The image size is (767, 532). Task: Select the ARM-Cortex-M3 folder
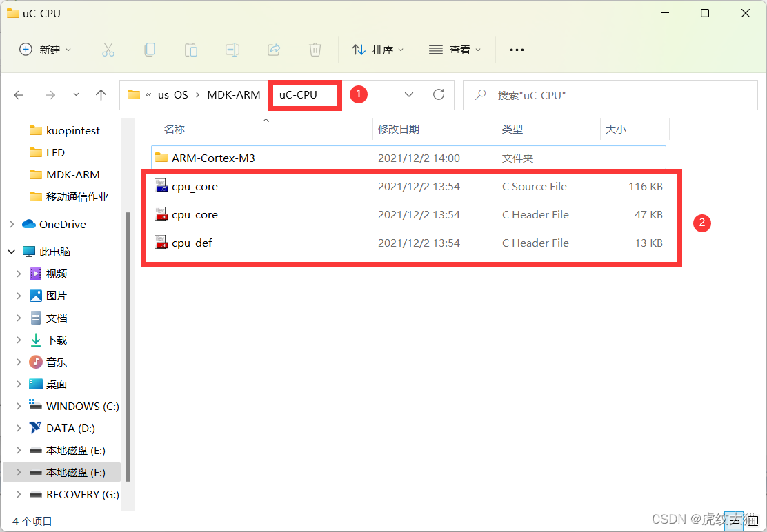click(x=408, y=158)
